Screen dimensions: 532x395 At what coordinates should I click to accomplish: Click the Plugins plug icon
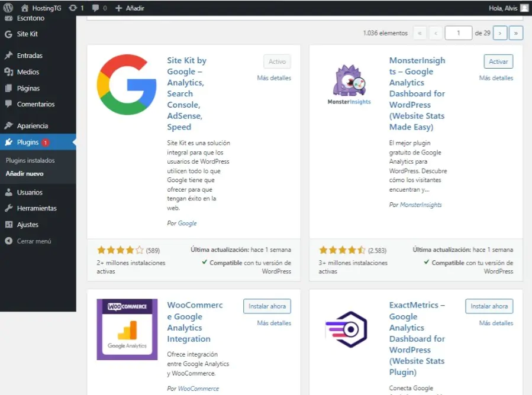click(8, 142)
